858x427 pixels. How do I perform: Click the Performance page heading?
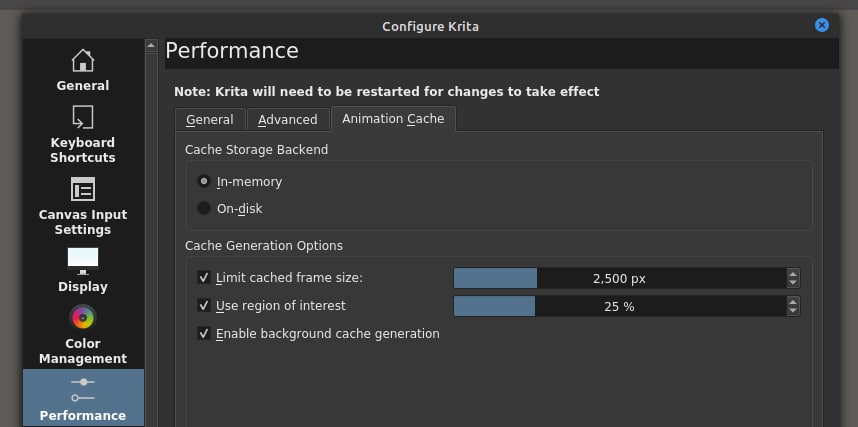click(232, 50)
